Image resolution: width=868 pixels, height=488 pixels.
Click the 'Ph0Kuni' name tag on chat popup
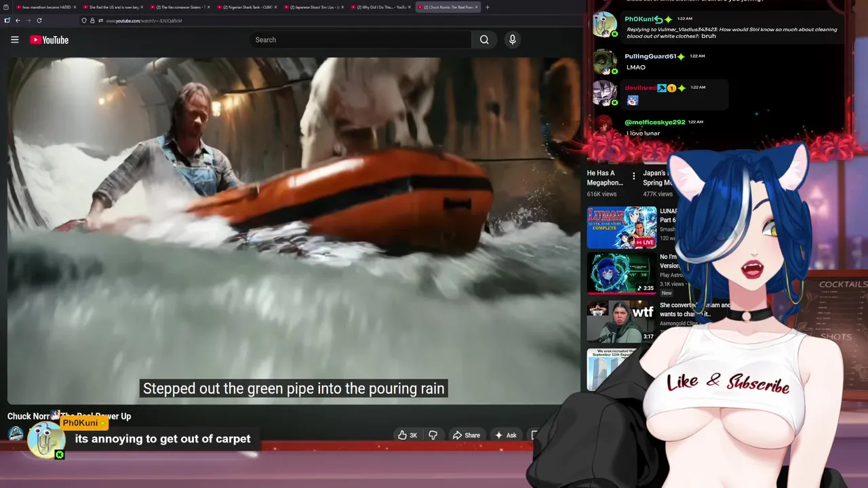(x=84, y=423)
